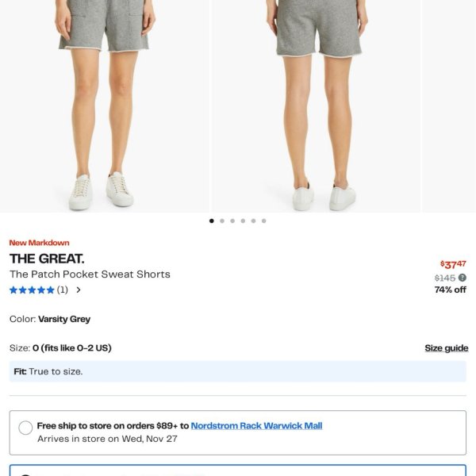476x476 pixels.
Task: Open the Nordstrom Rack Warwick Mall link
Action: pos(256,425)
